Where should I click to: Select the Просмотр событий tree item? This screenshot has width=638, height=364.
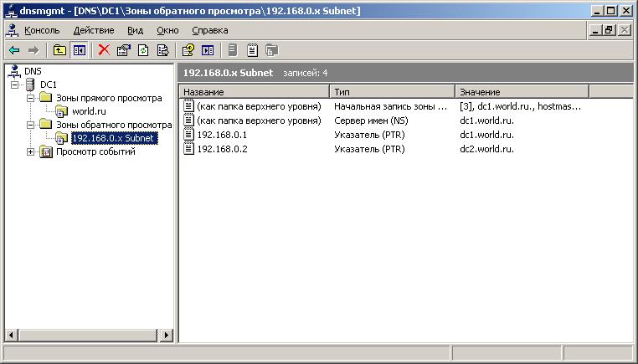(95, 151)
